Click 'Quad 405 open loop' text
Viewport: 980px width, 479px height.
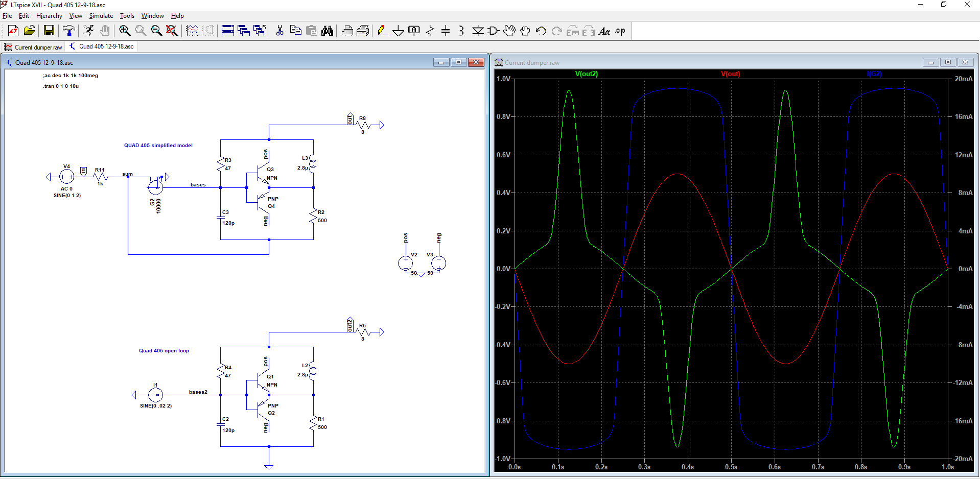point(164,351)
